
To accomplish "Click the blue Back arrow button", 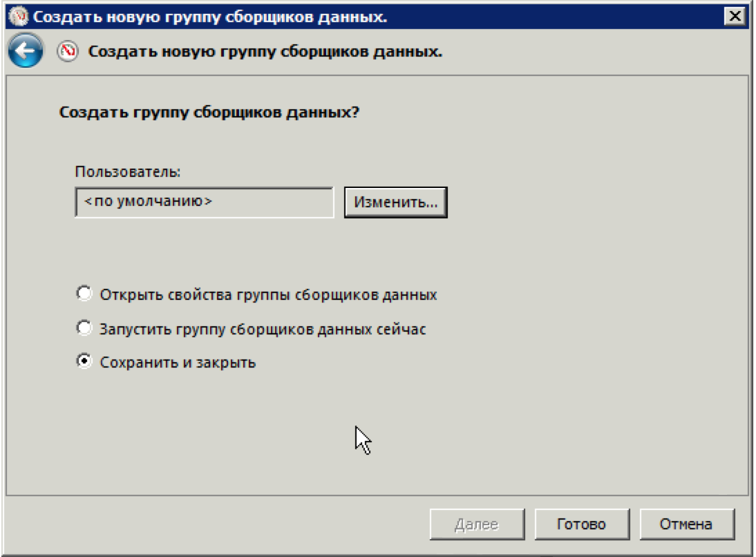I will 25,52.
